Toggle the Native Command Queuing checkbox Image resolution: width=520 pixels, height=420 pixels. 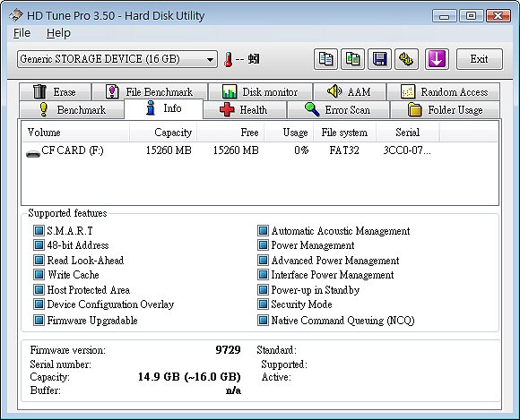[263, 320]
